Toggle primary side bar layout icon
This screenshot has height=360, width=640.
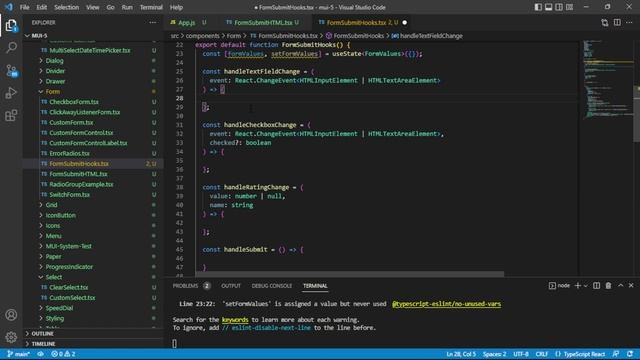[x=538, y=7]
